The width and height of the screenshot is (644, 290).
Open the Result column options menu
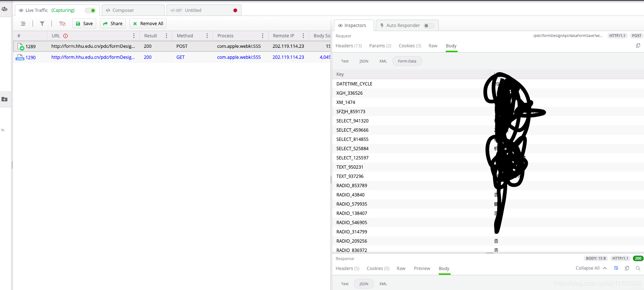click(166, 36)
